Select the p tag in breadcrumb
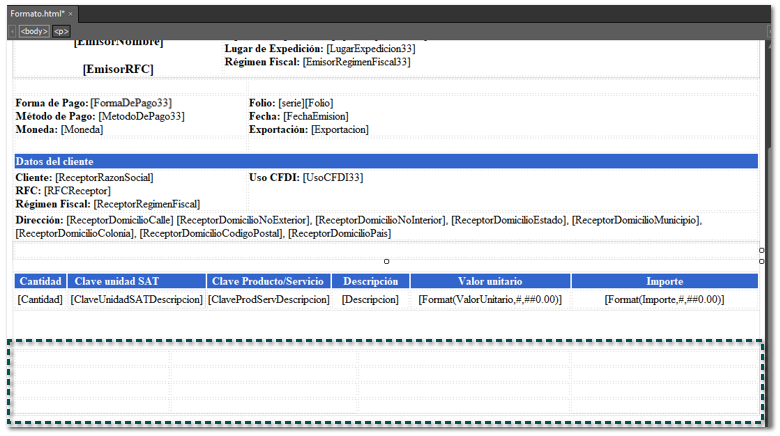 point(61,31)
